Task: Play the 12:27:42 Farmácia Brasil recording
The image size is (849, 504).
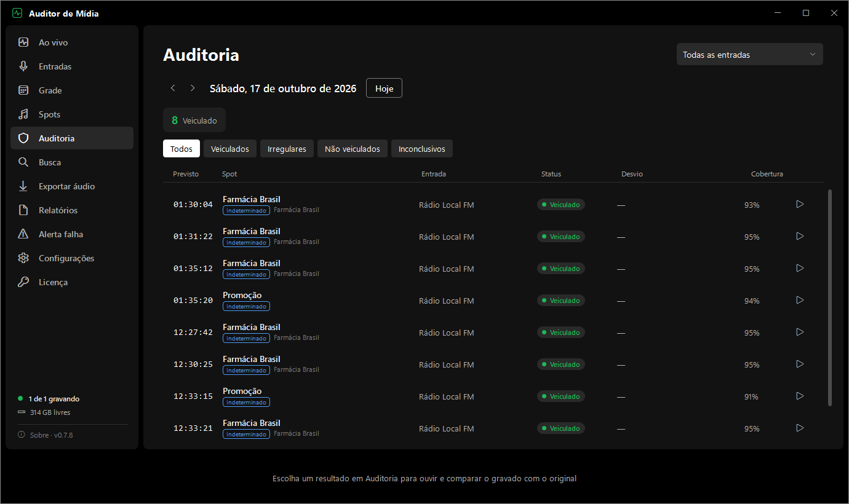Action: click(x=800, y=332)
